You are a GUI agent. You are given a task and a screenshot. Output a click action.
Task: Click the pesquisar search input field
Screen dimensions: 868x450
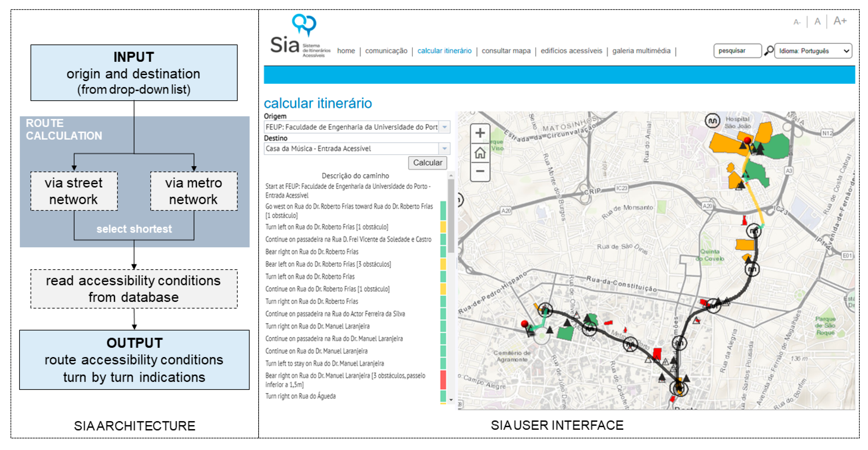coord(737,51)
